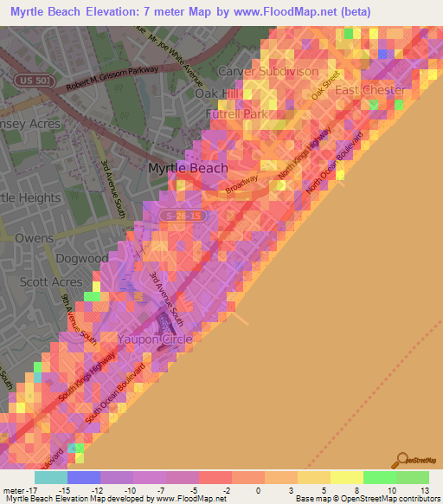The height and width of the screenshot is (504, 443).
Task: Click the Robert M. Grissom Parkway label
Action: click(112, 78)
